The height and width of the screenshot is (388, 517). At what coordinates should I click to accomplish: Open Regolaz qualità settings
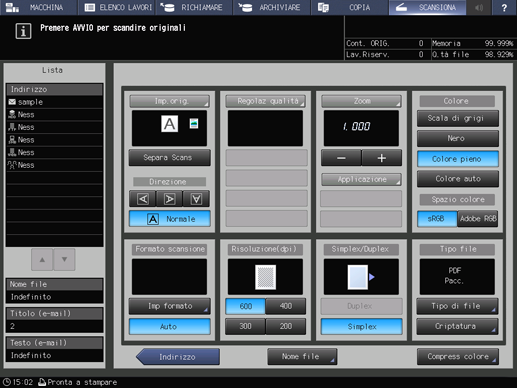click(x=265, y=101)
